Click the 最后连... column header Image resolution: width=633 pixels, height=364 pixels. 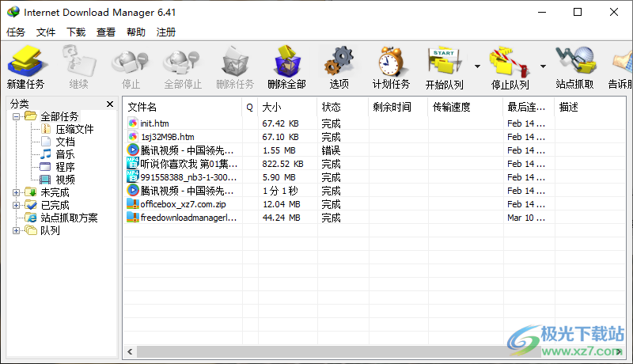[529, 107]
